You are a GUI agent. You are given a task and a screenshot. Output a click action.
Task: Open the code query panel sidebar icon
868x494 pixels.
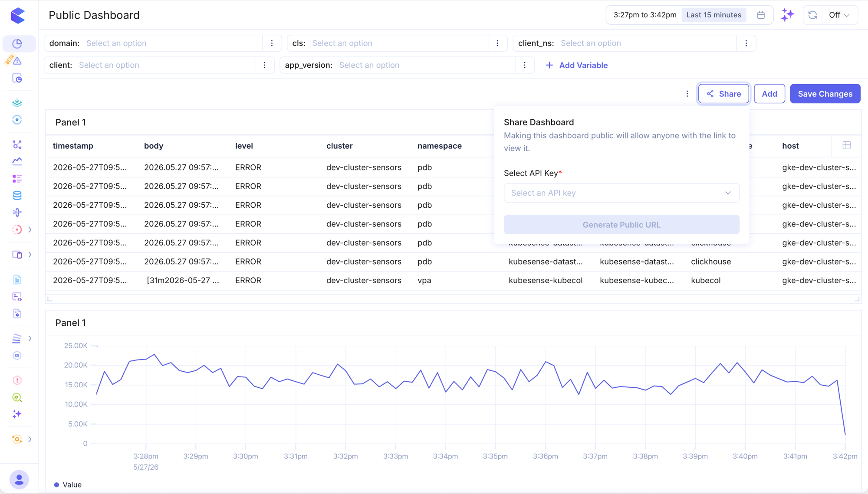tap(17, 297)
